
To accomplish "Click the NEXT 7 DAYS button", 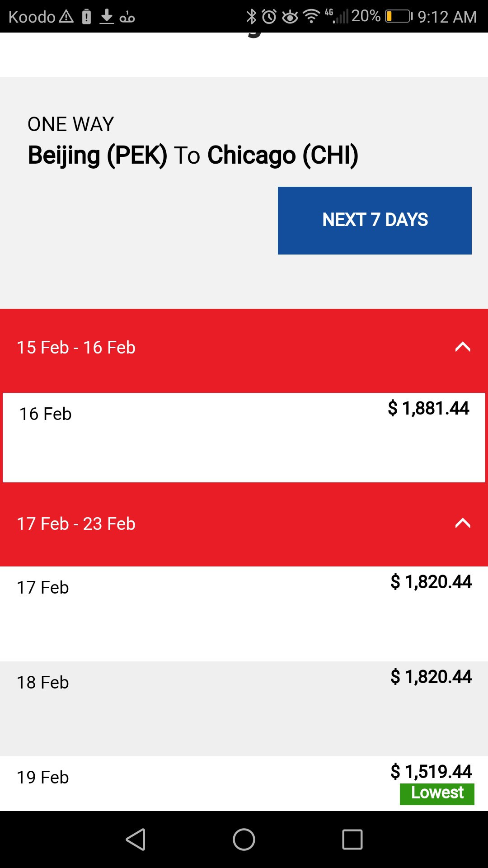I will (x=375, y=221).
